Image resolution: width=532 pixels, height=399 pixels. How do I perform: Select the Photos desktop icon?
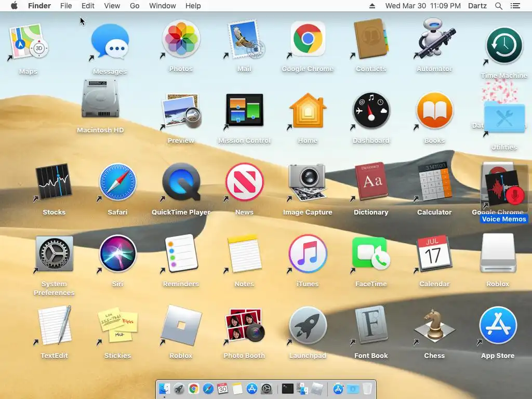point(181,38)
